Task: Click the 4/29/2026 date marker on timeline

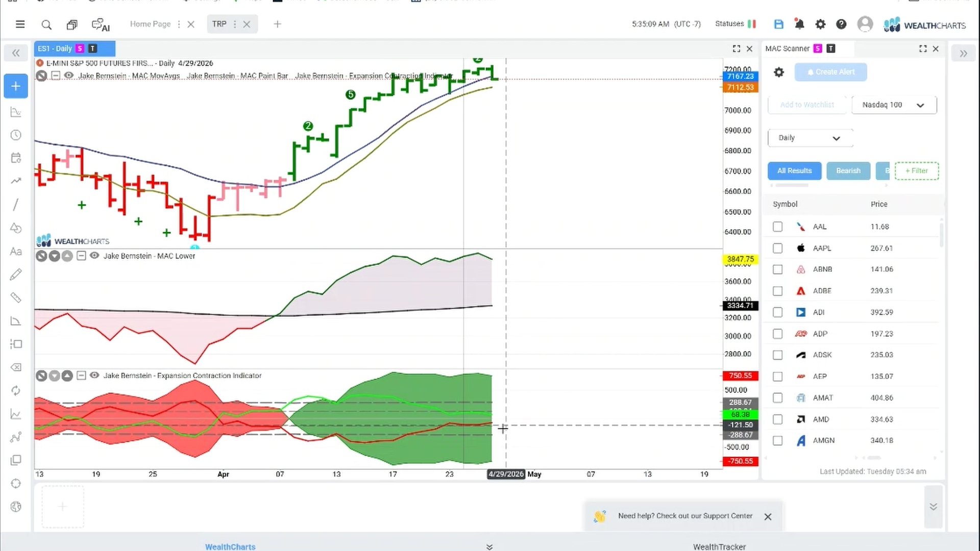Action: point(506,474)
